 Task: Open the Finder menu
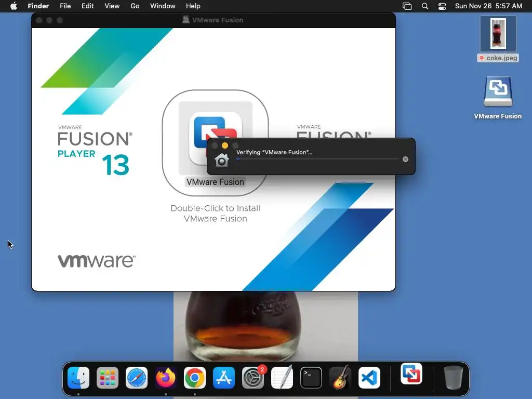[38, 6]
